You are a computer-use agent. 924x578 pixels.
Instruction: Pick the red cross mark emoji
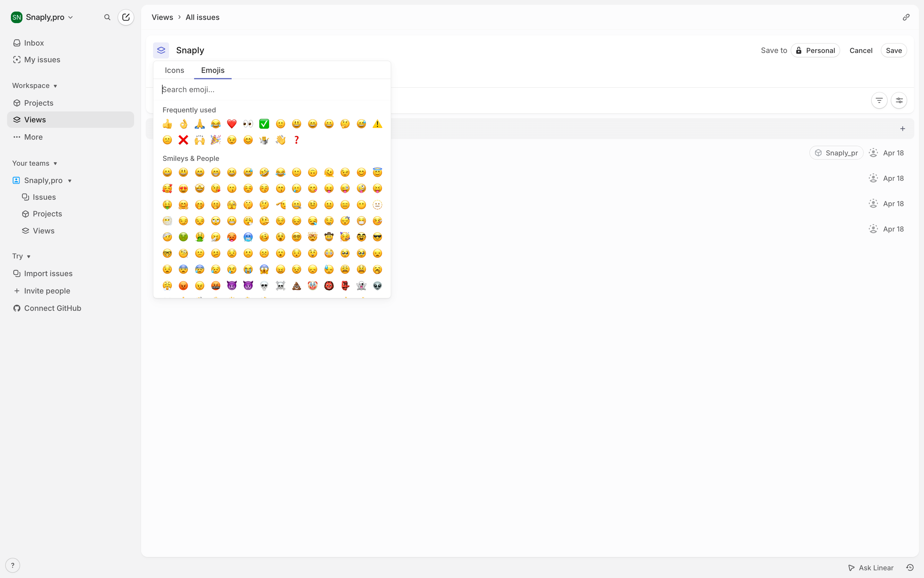[x=183, y=140]
